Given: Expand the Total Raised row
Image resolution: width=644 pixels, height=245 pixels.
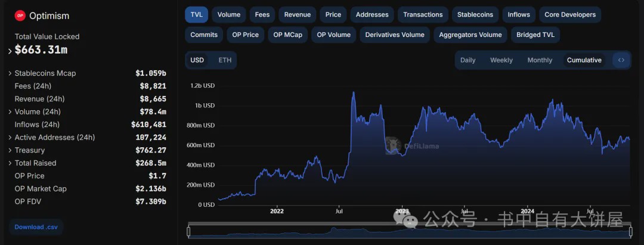Looking at the screenshot, I should [10, 163].
